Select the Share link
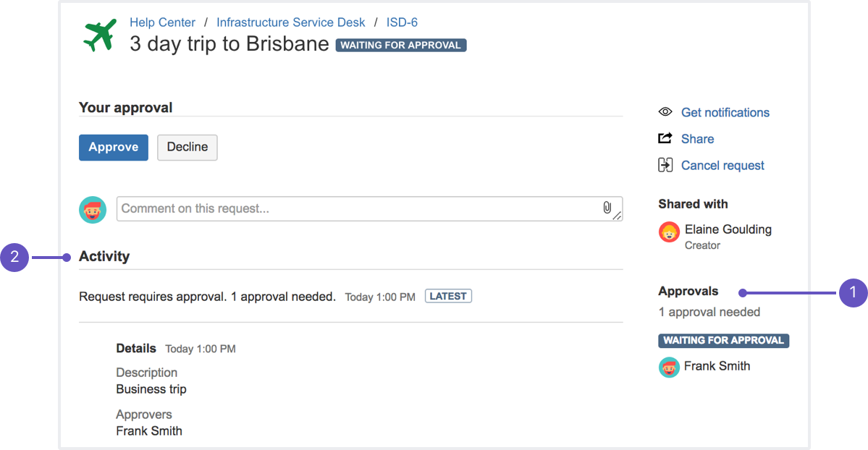This screenshot has width=868, height=450. 697,139
